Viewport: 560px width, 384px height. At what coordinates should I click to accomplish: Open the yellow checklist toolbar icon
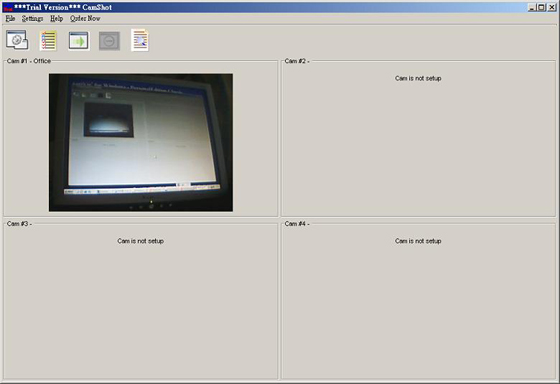pos(48,40)
